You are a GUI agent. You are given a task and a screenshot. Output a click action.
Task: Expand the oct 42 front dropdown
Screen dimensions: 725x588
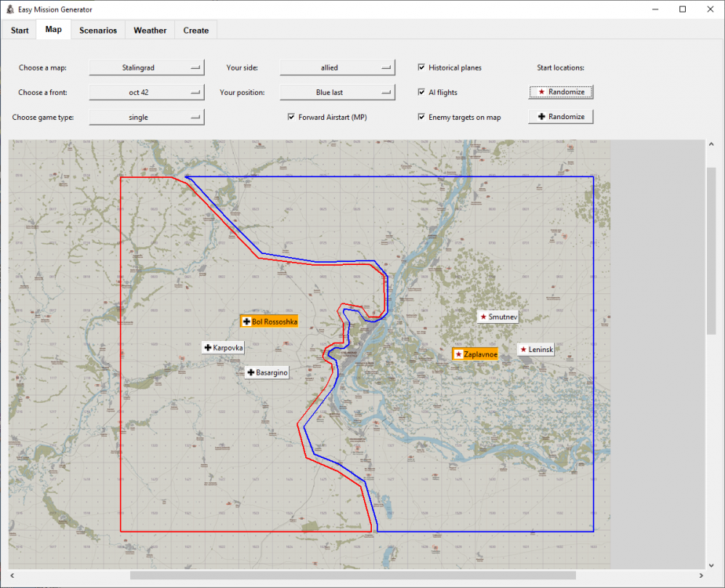click(x=147, y=93)
